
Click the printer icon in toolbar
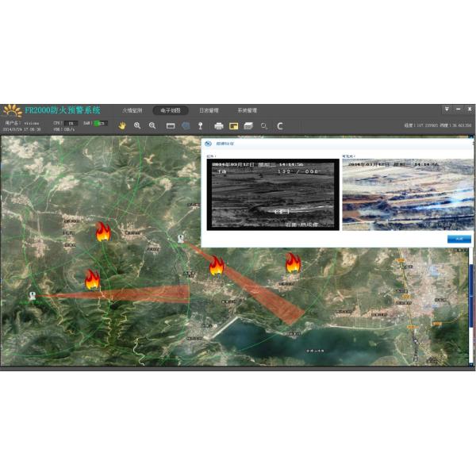click(219, 125)
